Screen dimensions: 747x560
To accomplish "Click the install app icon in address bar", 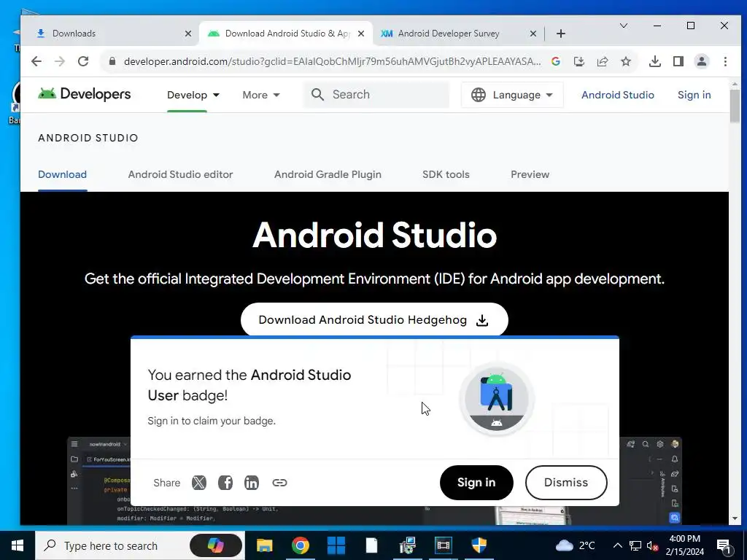I will pyautogui.click(x=578, y=61).
